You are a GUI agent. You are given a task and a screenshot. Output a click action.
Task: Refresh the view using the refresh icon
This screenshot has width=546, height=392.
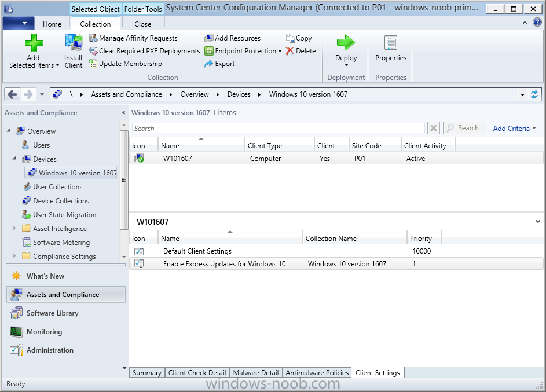pyautogui.click(x=534, y=94)
